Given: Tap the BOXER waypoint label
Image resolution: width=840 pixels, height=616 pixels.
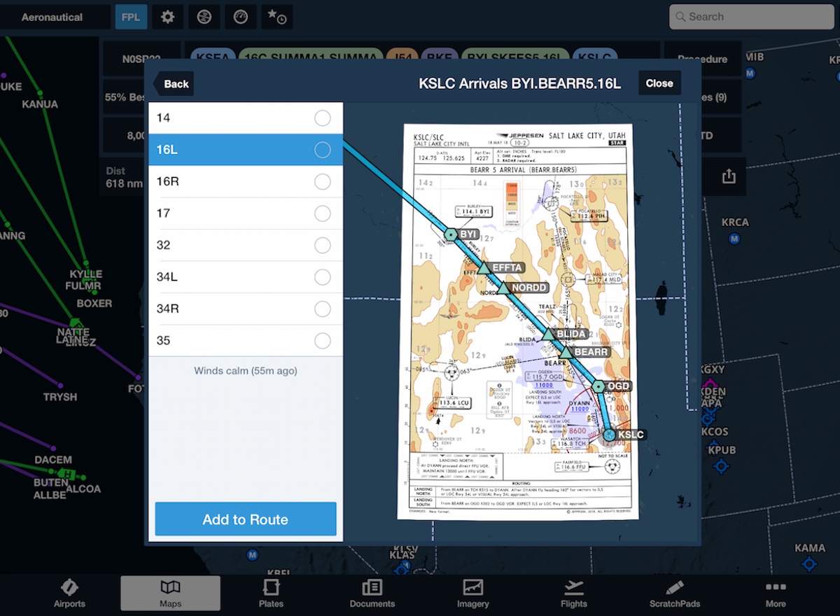Looking at the screenshot, I should 94,303.
